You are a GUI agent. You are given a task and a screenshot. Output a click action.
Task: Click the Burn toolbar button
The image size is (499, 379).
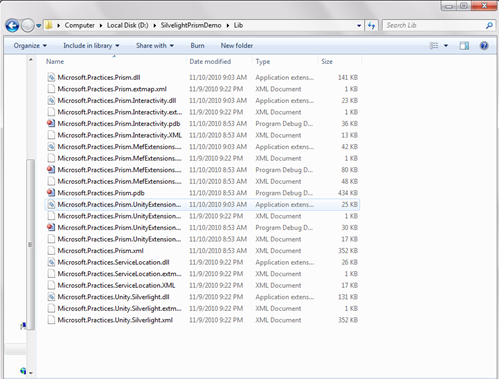click(197, 46)
